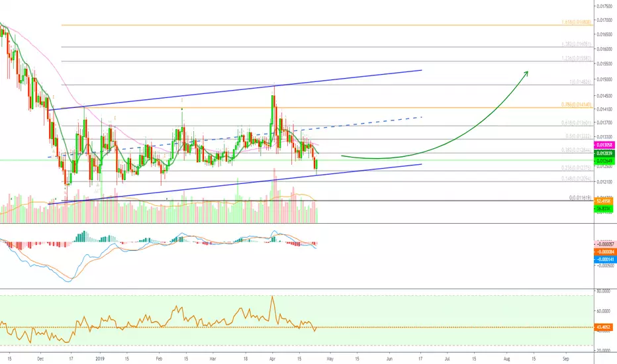Click the 0.015000 price axis label
This screenshot has height=364, width=617.
click(606, 79)
